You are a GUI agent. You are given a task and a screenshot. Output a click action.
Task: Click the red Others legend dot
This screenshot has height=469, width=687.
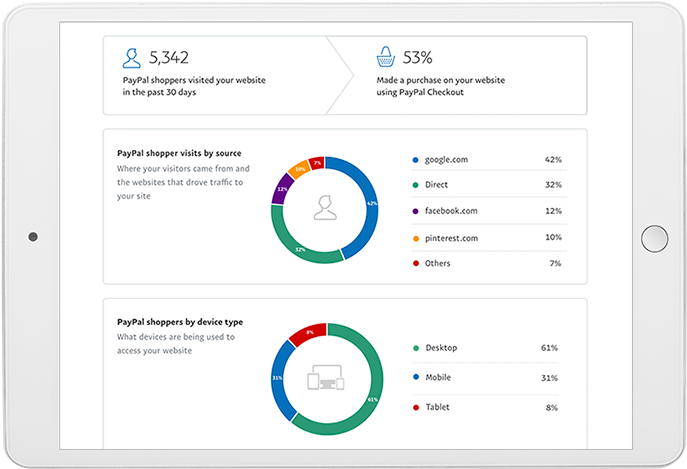click(x=416, y=263)
